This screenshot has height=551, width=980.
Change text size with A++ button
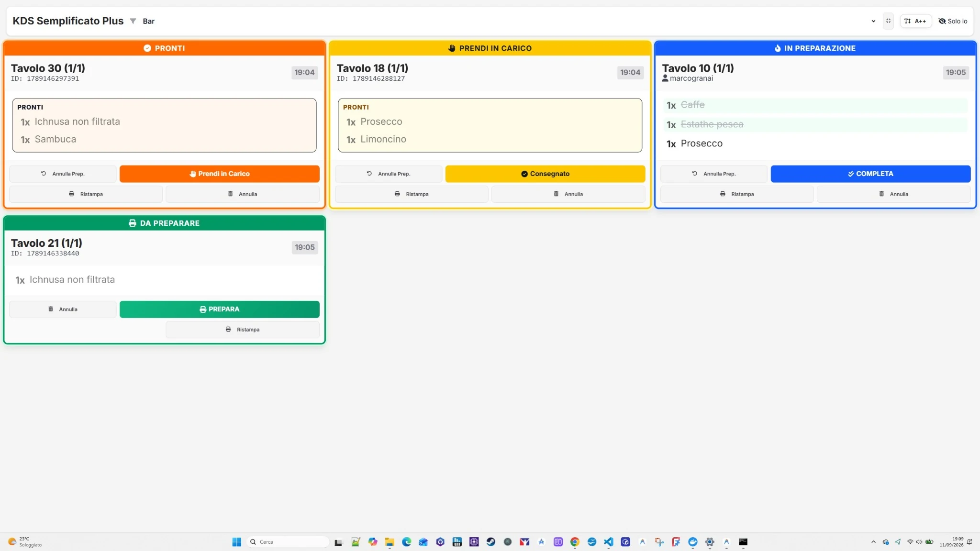click(915, 21)
